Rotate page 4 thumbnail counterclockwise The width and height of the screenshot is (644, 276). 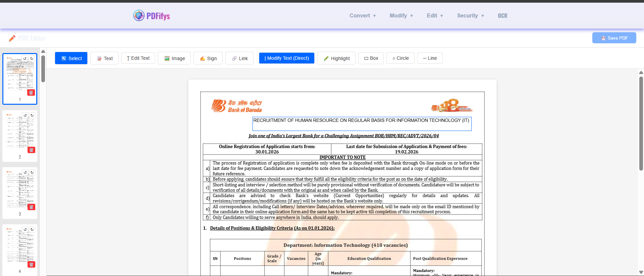pyautogui.click(x=25, y=229)
